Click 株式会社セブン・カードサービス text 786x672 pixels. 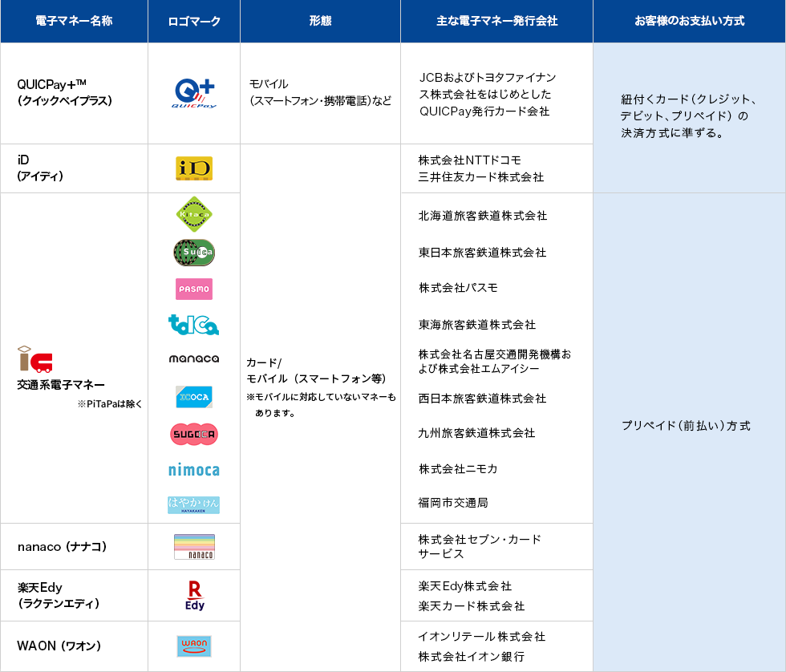pyautogui.click(x=480, y=547)
